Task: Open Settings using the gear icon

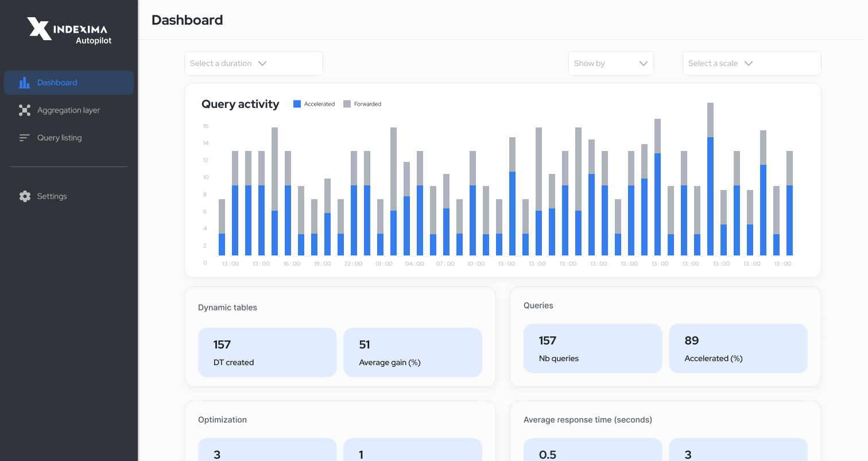Action: click(25, 196)
